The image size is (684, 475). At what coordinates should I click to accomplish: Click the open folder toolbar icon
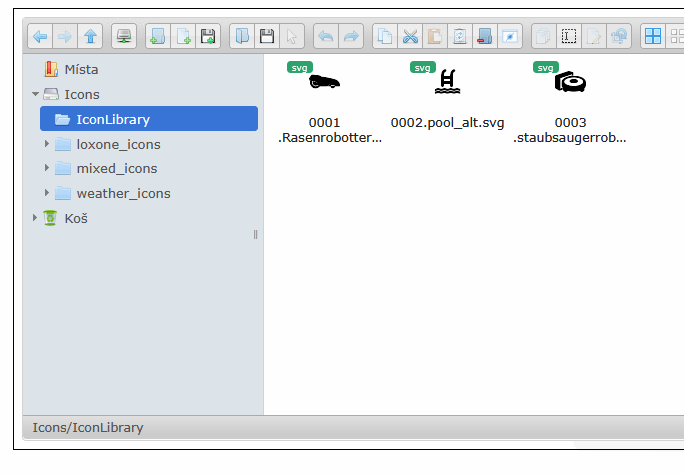tap(242, 36)
